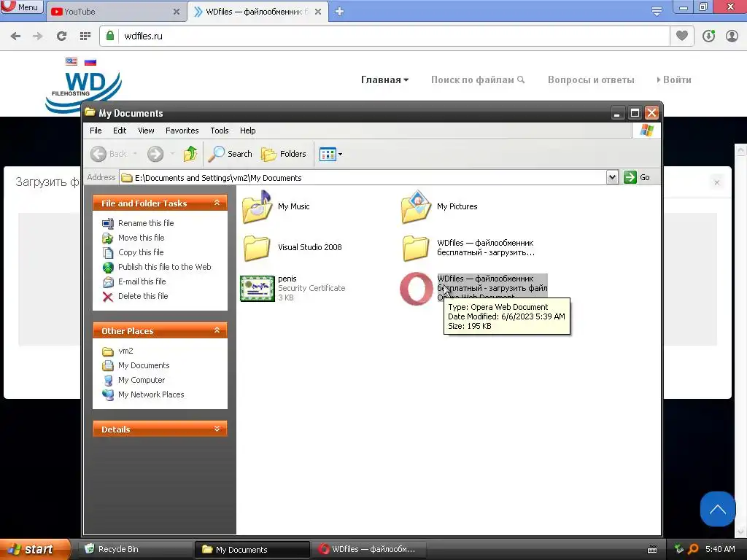Switch site language to English flag

pyautogui.click(x=71, y=61)
